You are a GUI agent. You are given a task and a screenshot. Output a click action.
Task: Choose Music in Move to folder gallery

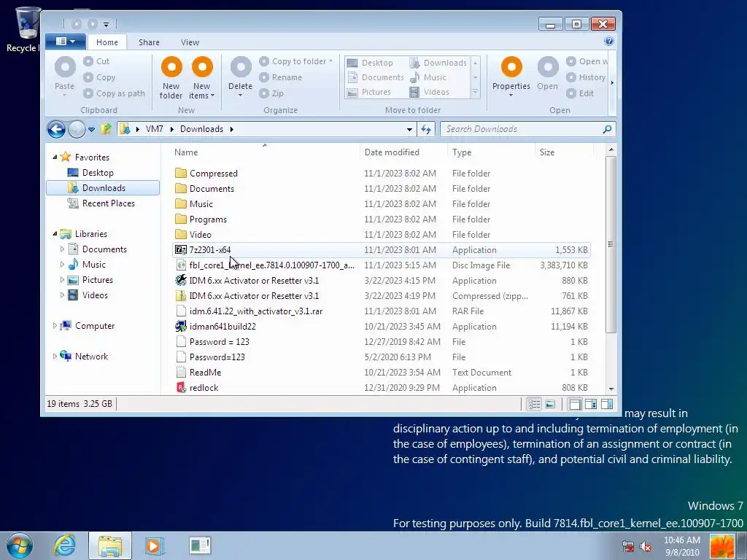pos(427,77)
